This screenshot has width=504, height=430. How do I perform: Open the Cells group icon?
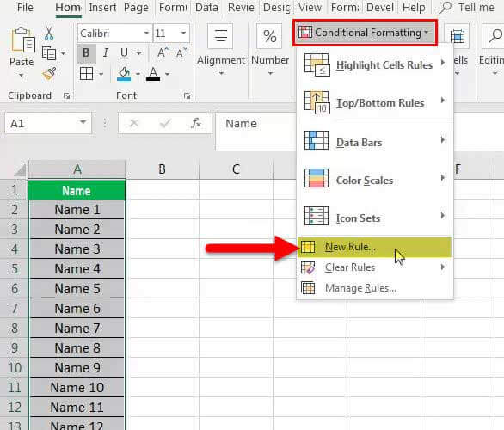click(457, 36)
